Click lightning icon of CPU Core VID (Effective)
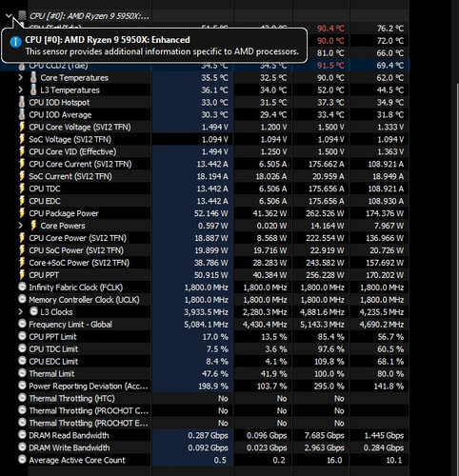The height and width of the screenshot is (476, 459). pos(22,151)
